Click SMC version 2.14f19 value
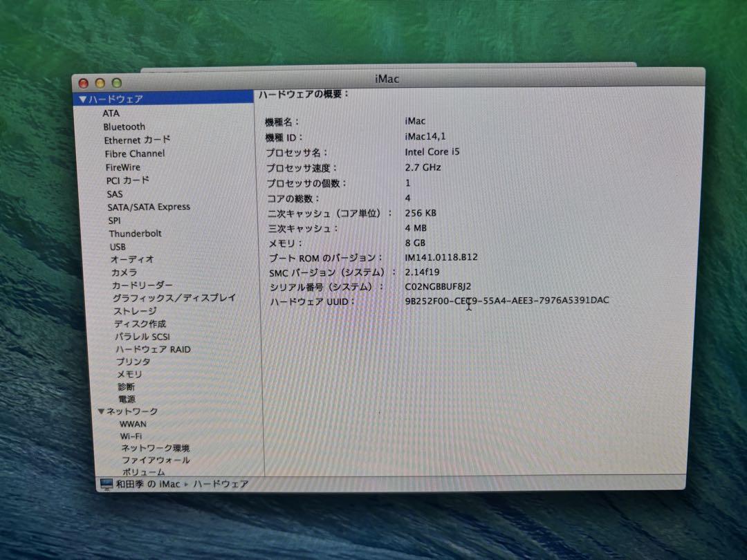 422,272
